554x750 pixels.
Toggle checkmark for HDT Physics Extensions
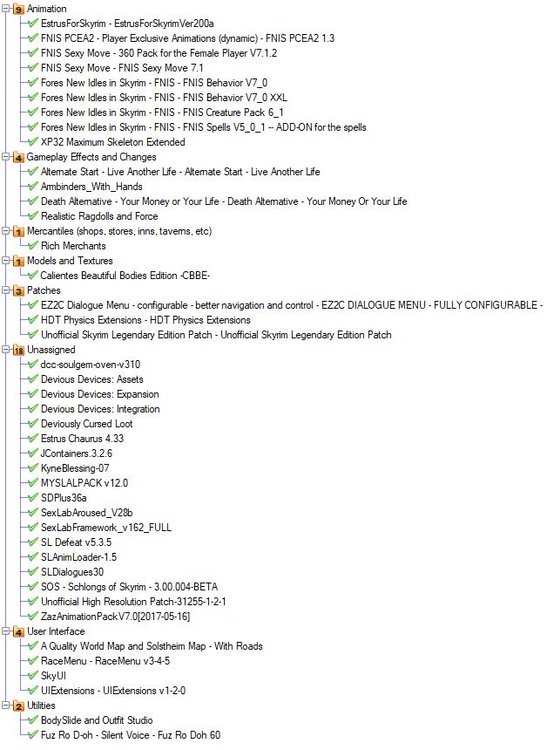coord(33,320)
